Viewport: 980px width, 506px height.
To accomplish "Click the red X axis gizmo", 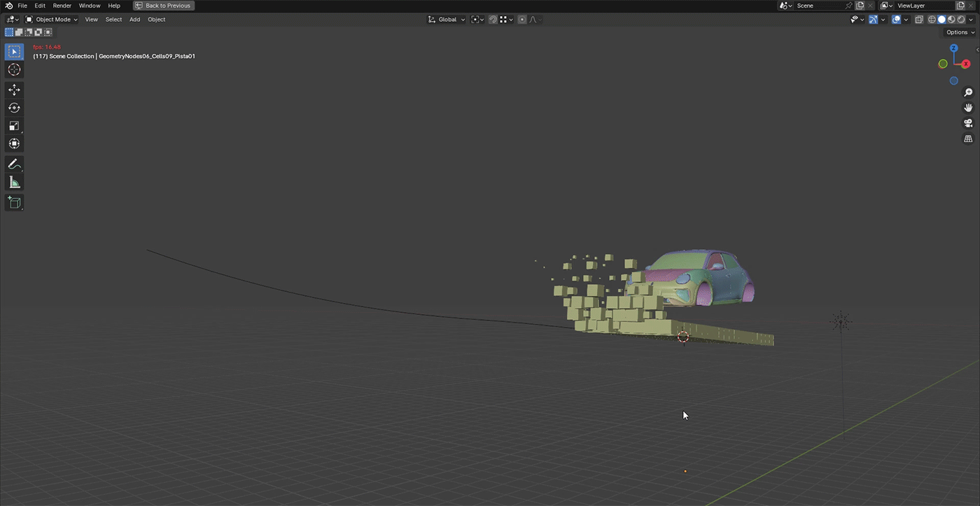I will tap(967, 64).
